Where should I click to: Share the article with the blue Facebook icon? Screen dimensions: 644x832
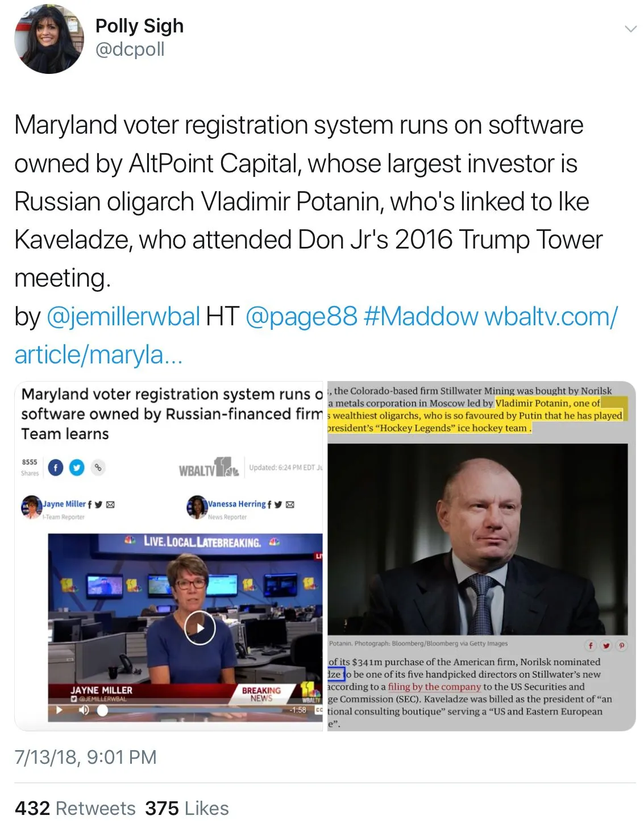click(x=55, y=467)
